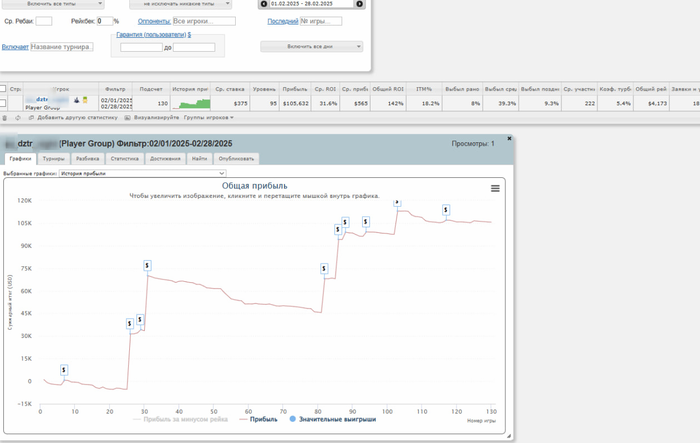Click the 'ITM%' column header

[x=424, y=89]
